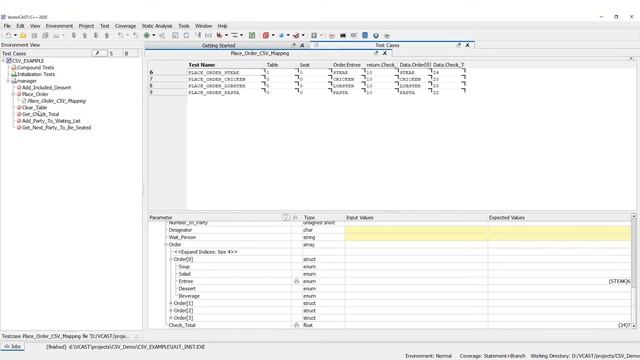Collapse the manager tree node
The image size is (640, 360).
click(x=8, y=81)
